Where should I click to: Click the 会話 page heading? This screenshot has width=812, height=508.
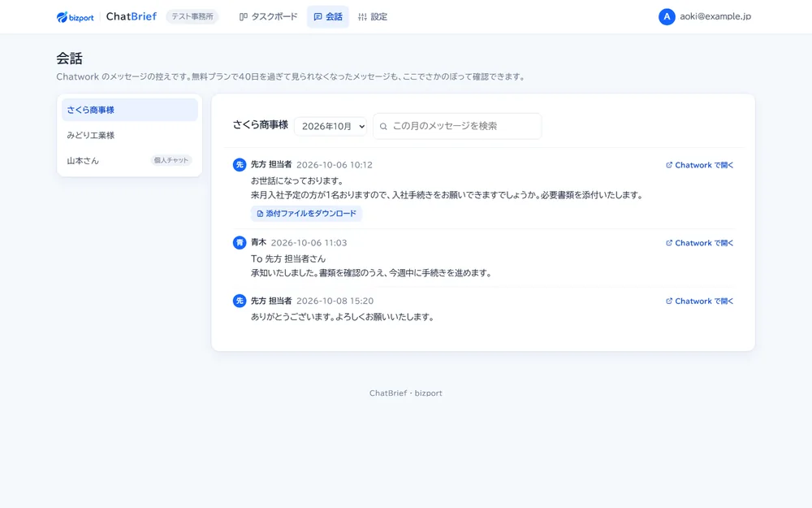(x=69, y=59)
